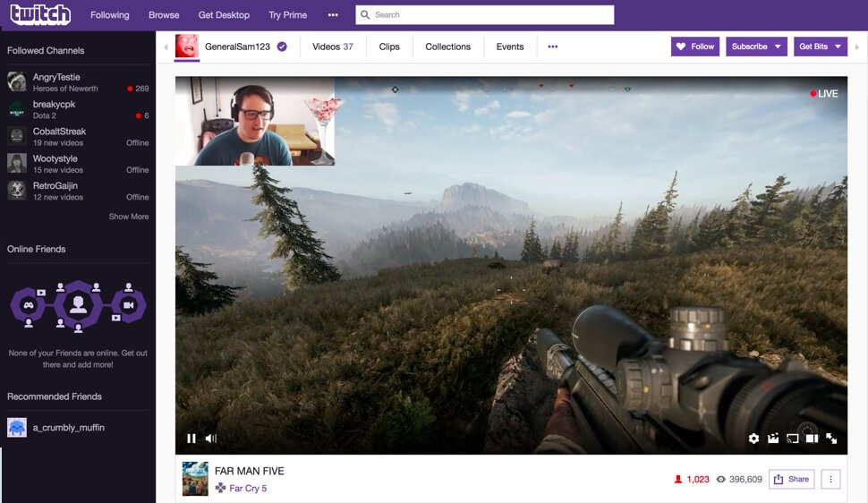Click the Twitch logo
This screenshot has height=503, width=868.
click(40, 14)
